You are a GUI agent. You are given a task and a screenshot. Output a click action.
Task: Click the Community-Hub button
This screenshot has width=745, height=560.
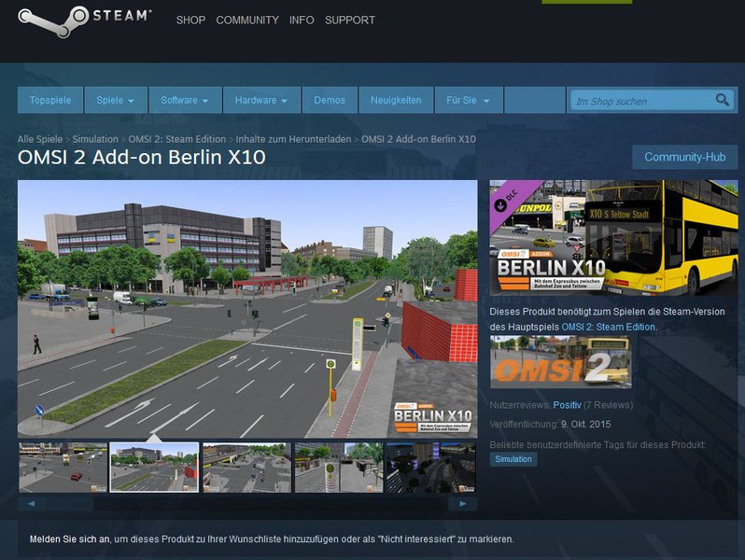coord(684,157)
